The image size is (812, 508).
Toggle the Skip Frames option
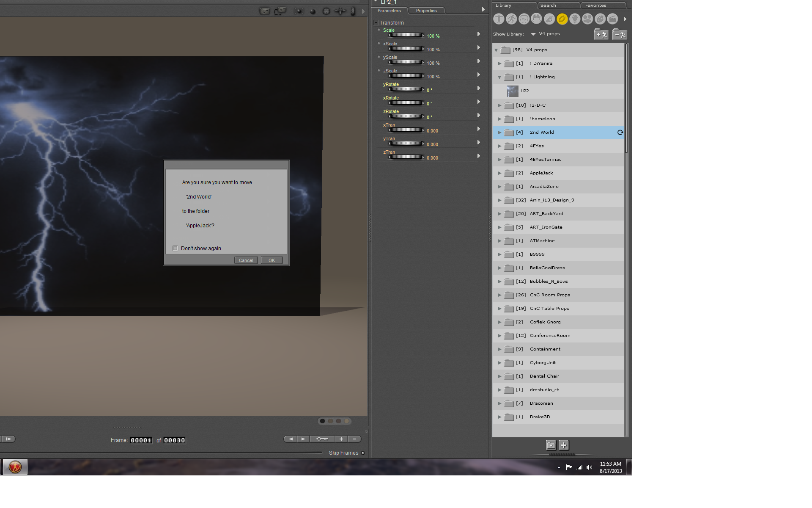[x=363, y=453]
